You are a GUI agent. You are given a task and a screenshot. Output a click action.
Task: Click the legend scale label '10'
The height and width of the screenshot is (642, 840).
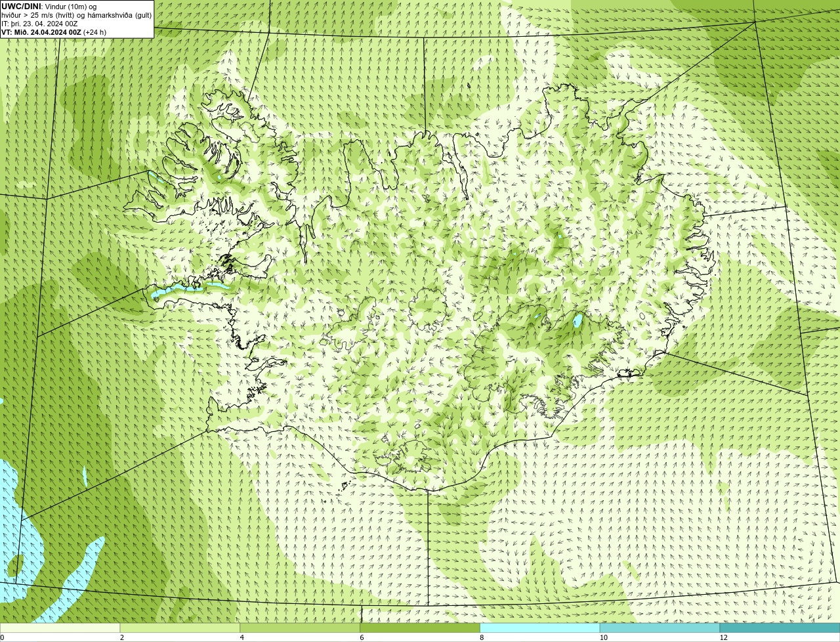click(x=603, y=637)
